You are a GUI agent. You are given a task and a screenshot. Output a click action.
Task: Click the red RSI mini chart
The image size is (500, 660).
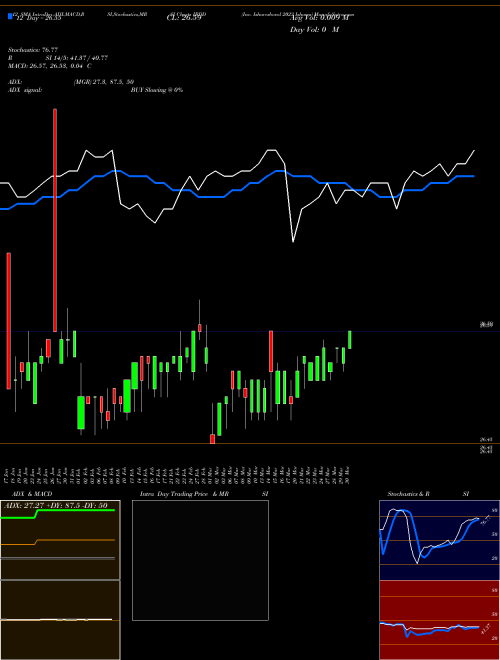point(439,620)
